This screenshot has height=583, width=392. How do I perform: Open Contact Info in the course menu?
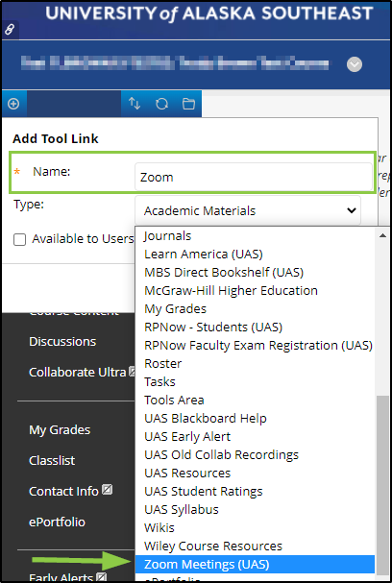[x=63, y=491]
